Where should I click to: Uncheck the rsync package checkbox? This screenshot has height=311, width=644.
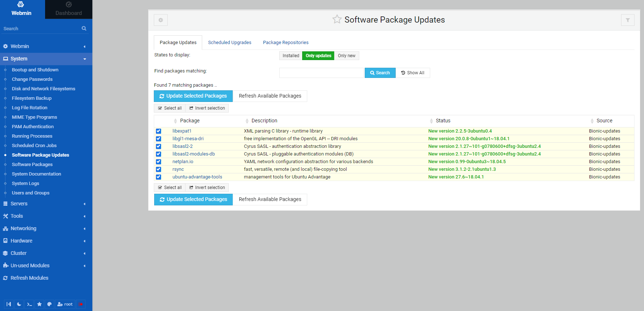159,169
